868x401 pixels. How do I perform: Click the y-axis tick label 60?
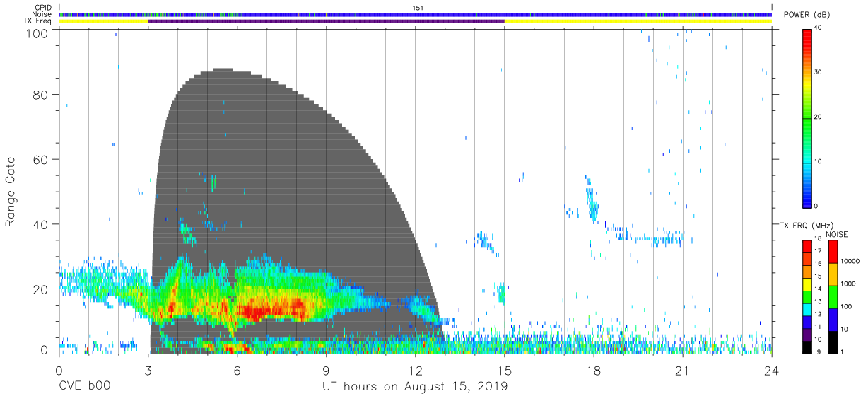click(41, 159)
